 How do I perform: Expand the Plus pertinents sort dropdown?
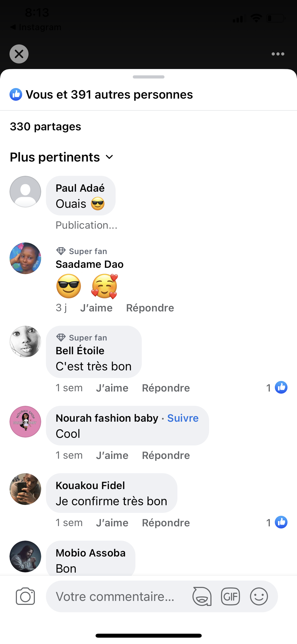coord(62,157)
